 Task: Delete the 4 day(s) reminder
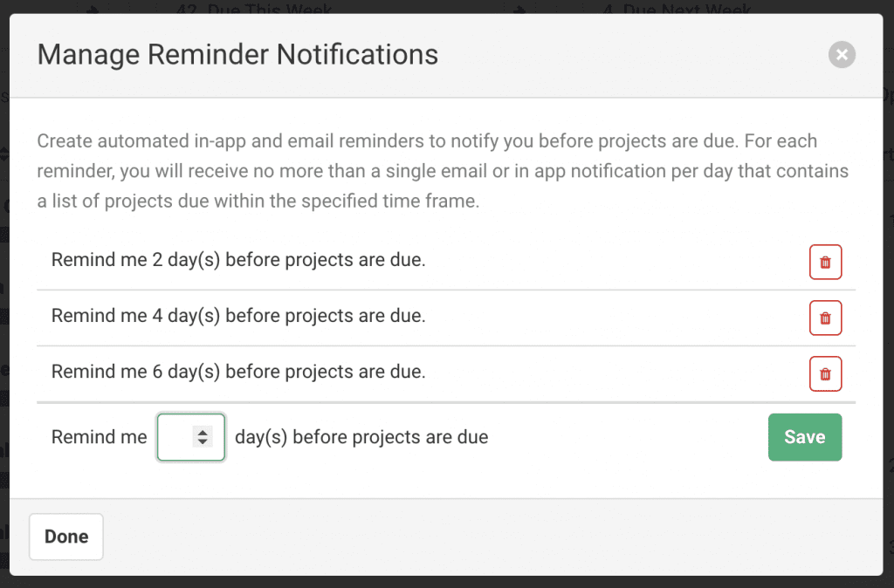point(825,318)
